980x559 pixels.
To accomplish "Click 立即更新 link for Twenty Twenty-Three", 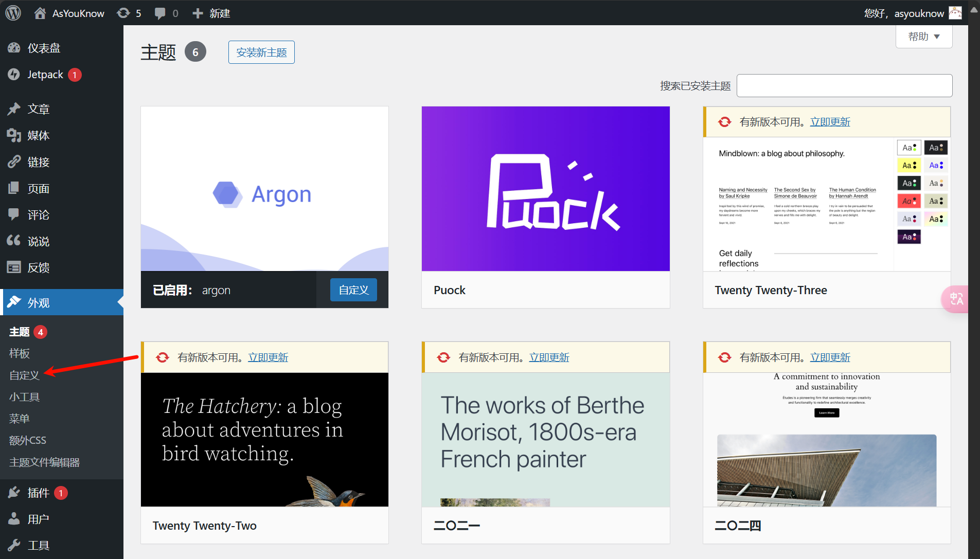I will click(830, 122).
